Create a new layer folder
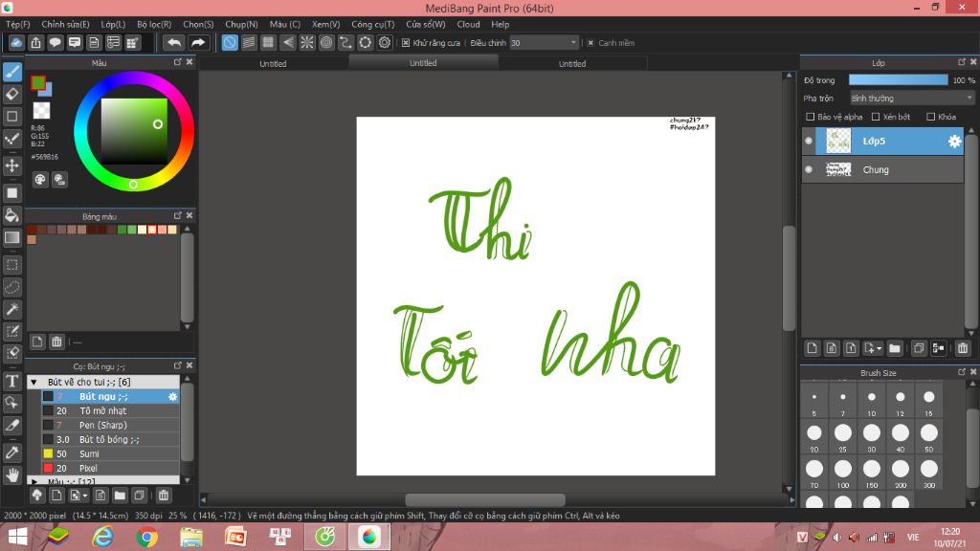 (895, 348)
